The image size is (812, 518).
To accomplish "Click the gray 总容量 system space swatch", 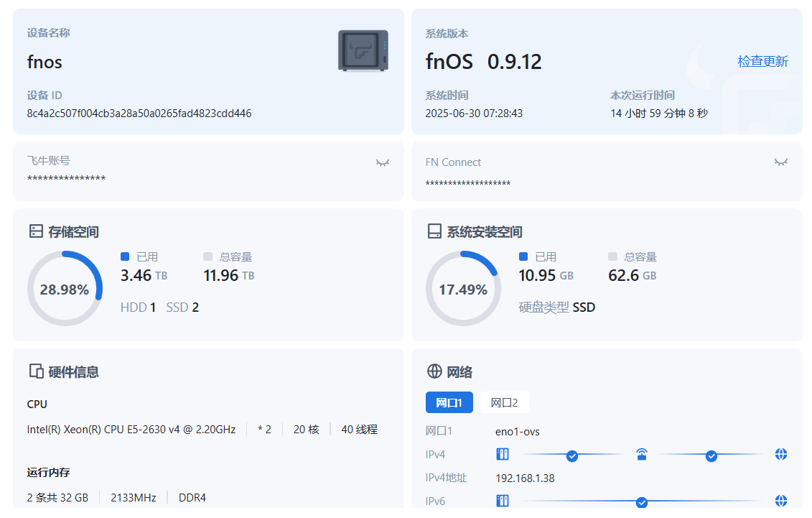I will coord(612,256).
